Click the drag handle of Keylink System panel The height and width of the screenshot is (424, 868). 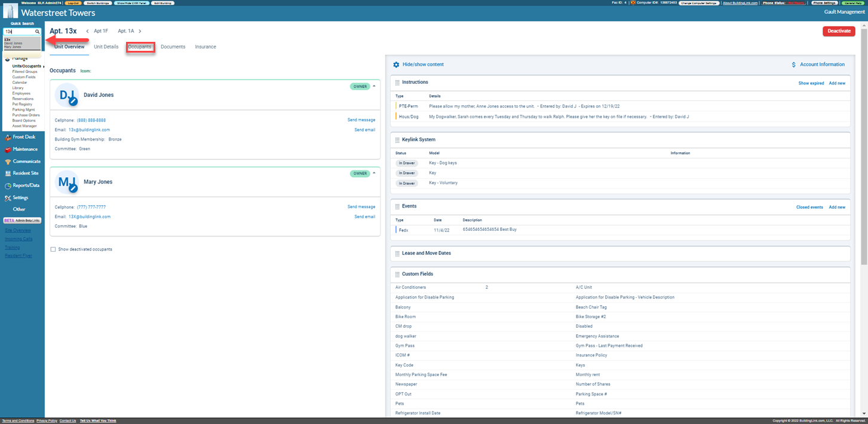pyautogui.click(x=397, y=140)
